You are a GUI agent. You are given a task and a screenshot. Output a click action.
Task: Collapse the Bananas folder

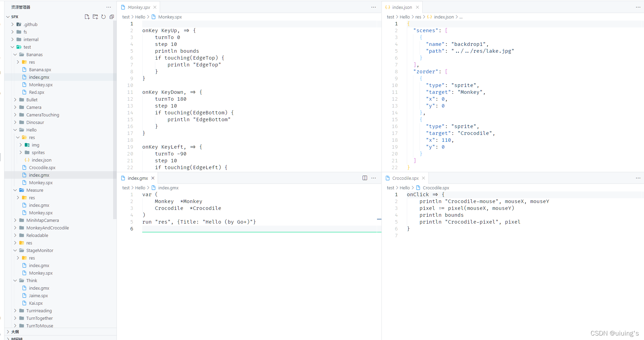(x=15, y=54)
